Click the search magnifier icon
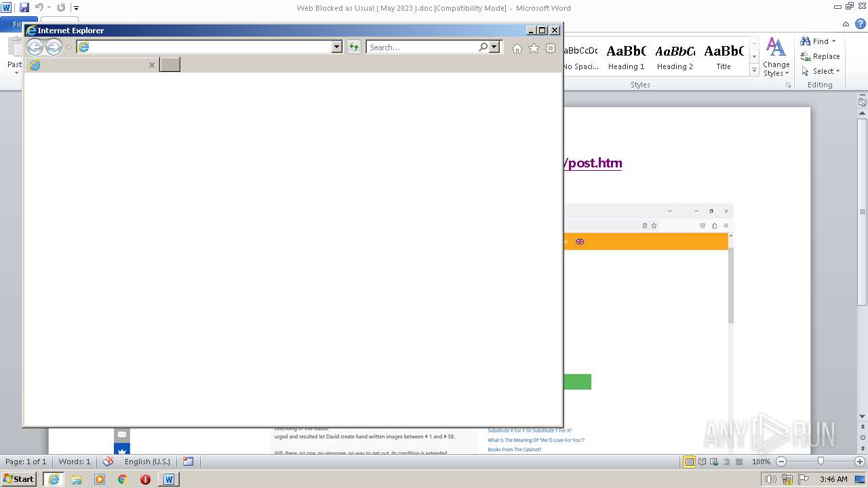The height and width of the screenshot is (488, 868). [483, 47]
